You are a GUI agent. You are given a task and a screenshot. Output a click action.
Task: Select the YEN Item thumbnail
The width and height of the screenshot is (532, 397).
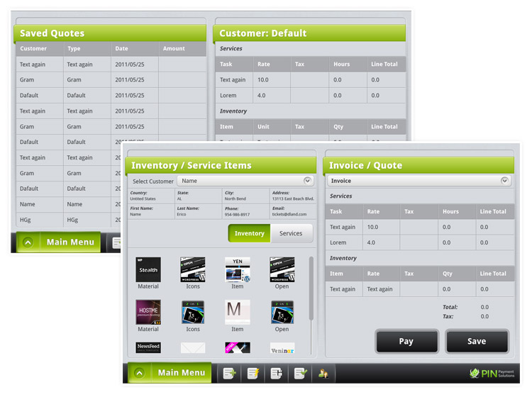238,273
